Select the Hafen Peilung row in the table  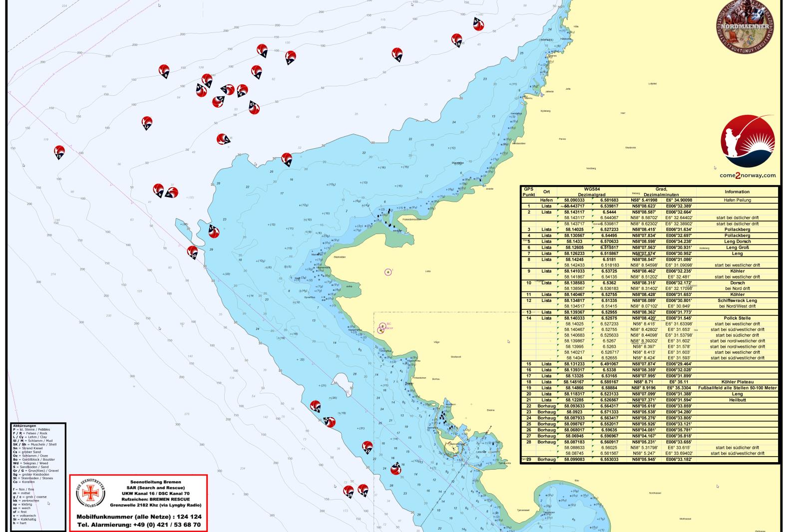pyautogui.click(x=649, y=201)
